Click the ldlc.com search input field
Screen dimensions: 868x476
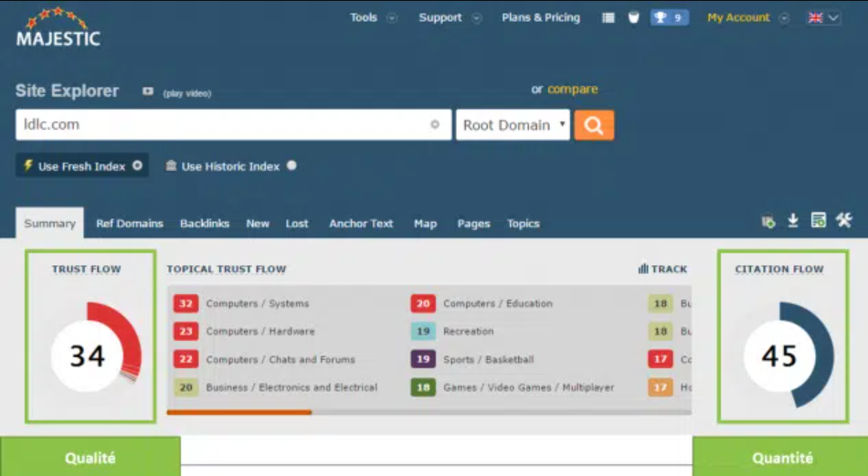point(233,124)
